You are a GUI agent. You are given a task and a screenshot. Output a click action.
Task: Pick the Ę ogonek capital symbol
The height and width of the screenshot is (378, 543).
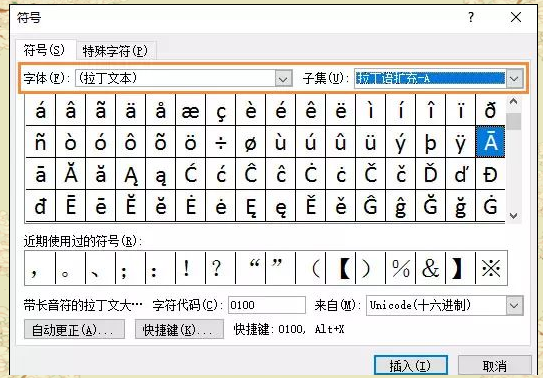pyautogui.click(x=250, y=206)
